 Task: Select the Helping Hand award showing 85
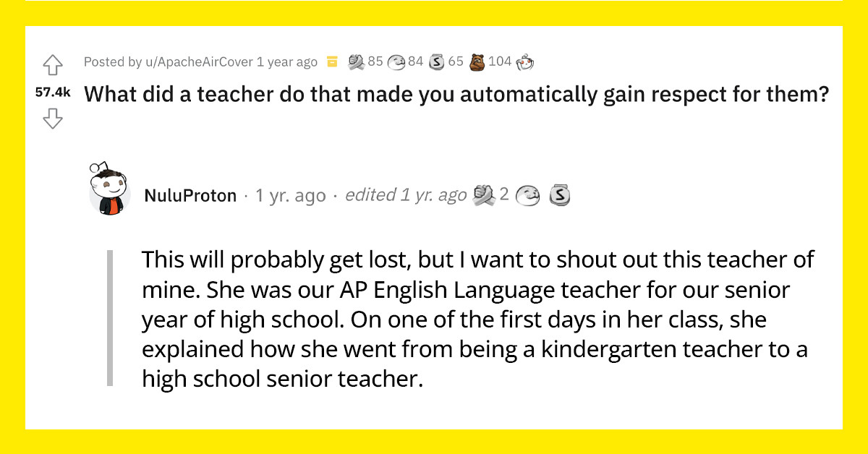356,61
